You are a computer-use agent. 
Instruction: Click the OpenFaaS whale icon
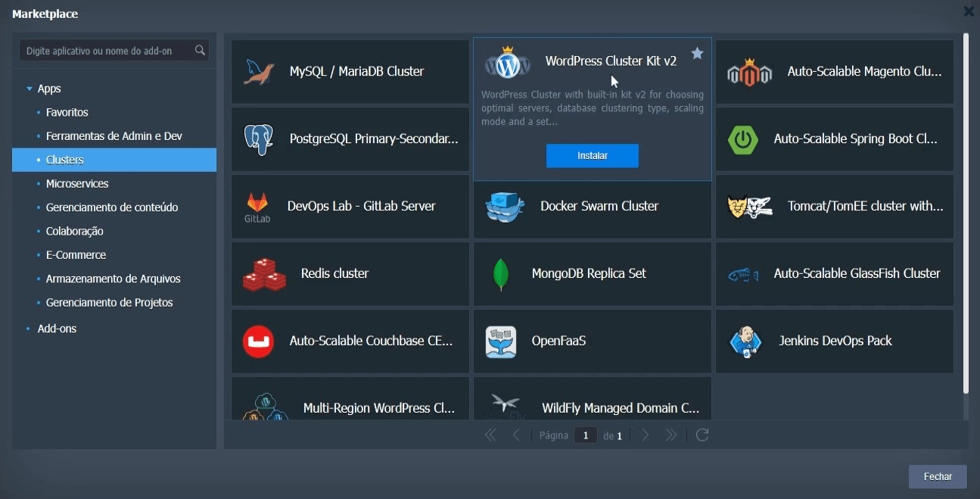501,342
